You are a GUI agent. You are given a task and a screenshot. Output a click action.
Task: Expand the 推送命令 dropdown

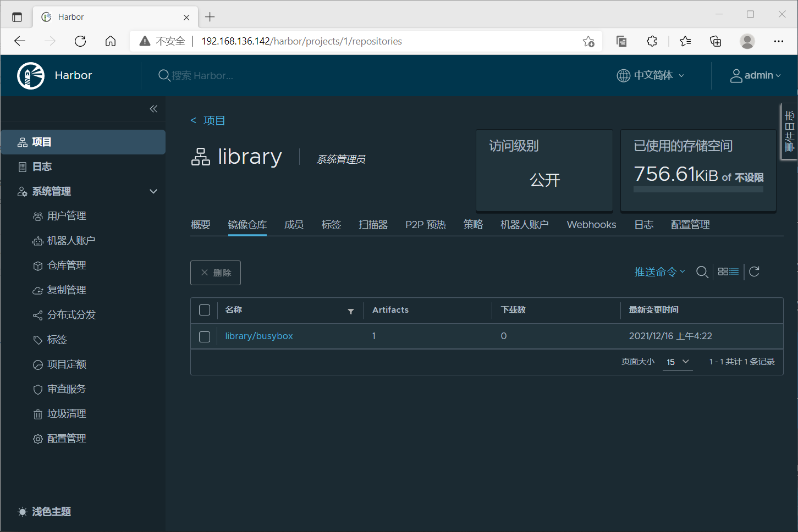click(659, 271)
